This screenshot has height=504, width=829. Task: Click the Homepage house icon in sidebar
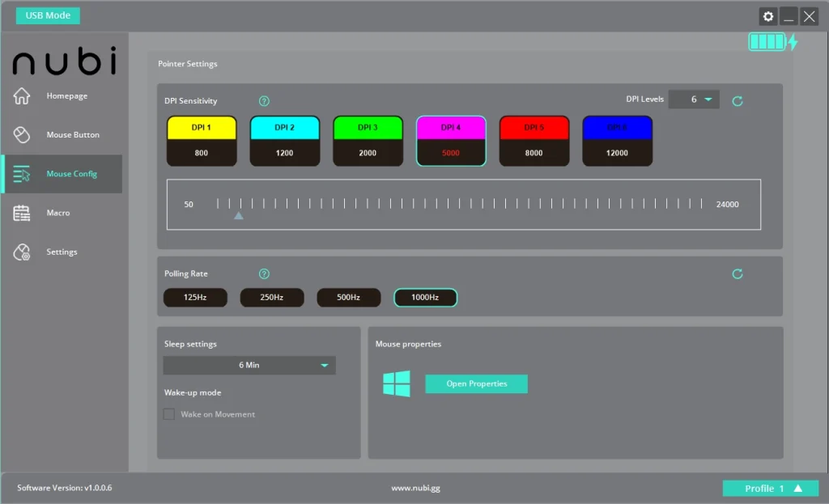[x=22, y=96]
